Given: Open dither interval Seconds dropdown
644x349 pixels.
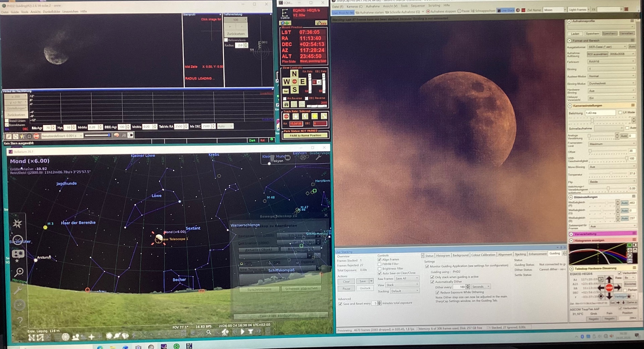Looking at the screenshot, I should 481,287.
